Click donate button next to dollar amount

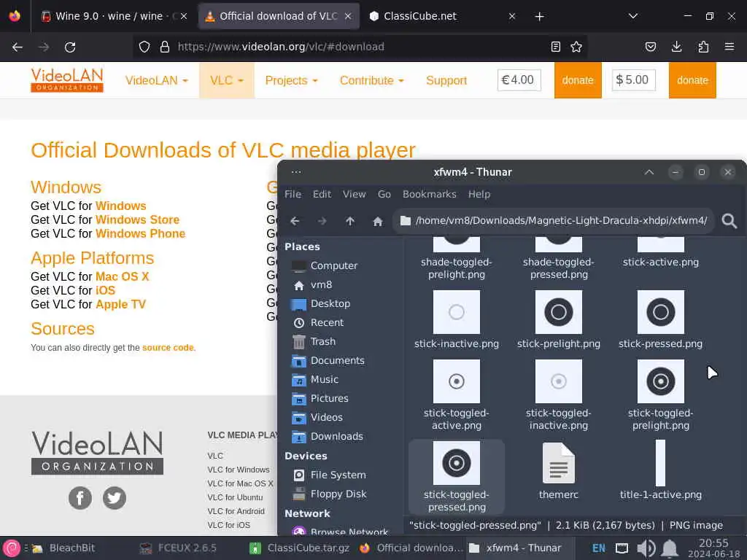692,80
